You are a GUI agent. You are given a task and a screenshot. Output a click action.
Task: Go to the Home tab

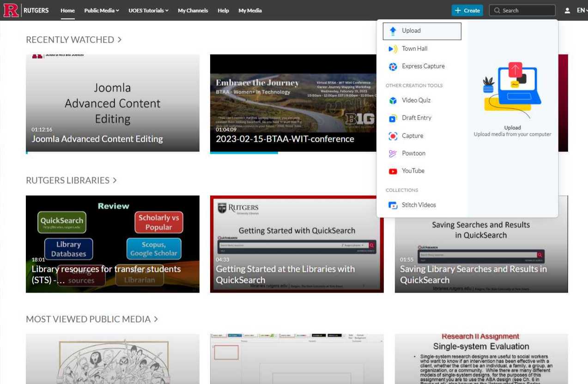67,11
